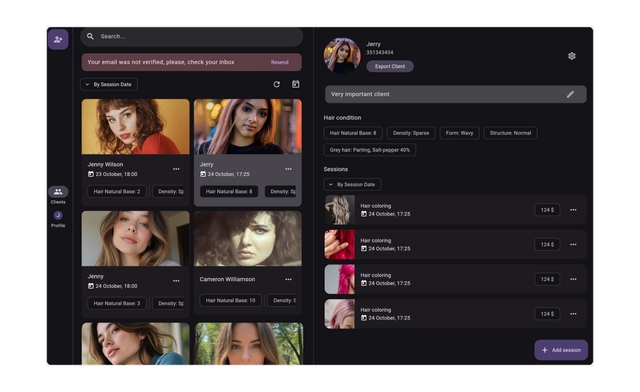The height and width of the screenshot is (392, 640).
Task: Click the refresh icon above client cards
Action: pos(276,84)
